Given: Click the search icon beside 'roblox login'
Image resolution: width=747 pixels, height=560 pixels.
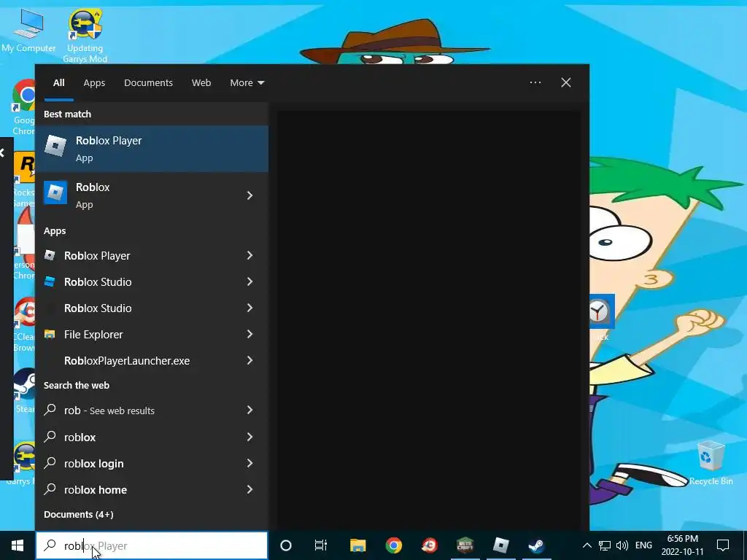Looking at the screenshot, I should click(x=50, y=462).
